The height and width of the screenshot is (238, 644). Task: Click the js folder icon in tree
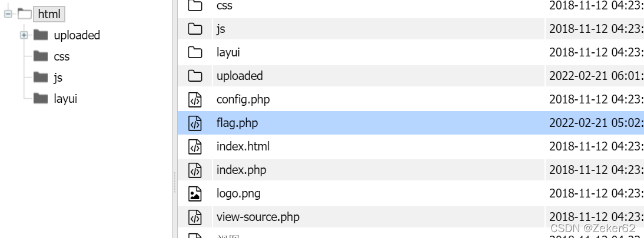41,77
